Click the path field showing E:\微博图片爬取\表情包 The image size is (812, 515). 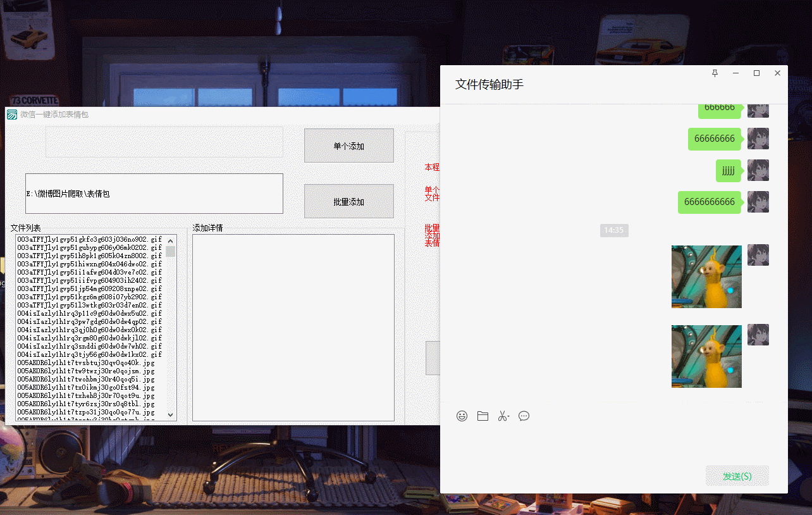coord(154,194)
